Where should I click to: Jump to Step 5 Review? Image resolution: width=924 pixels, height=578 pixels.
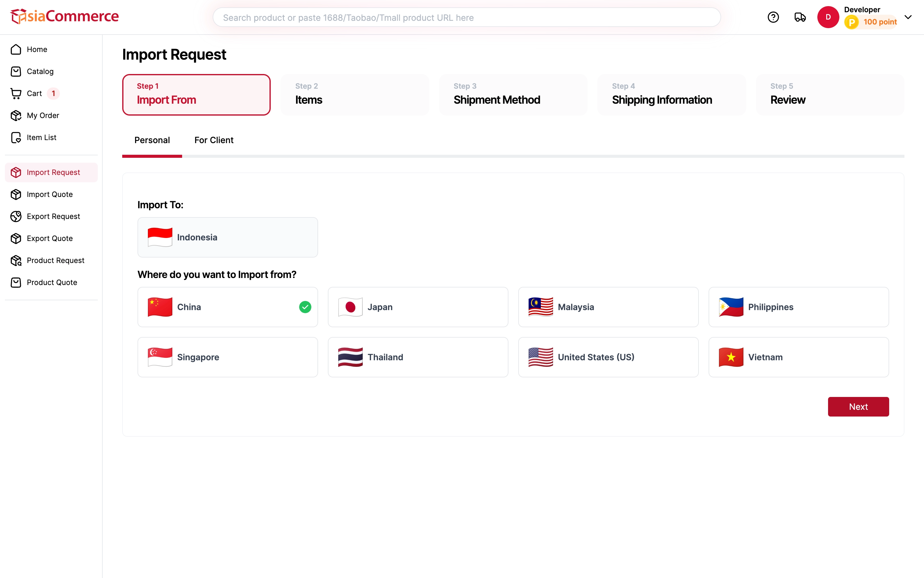[830, 95]
